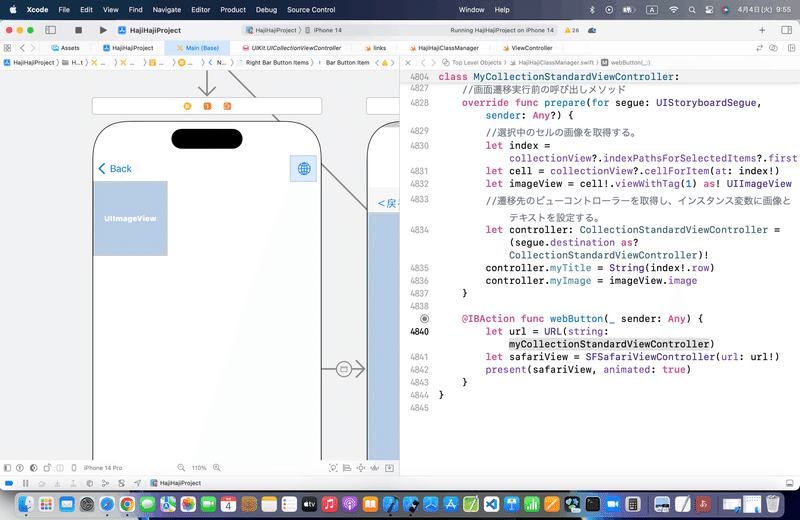The image size is (800, 520).
Task: Open the Source Control menu
Action: [311, 10]
